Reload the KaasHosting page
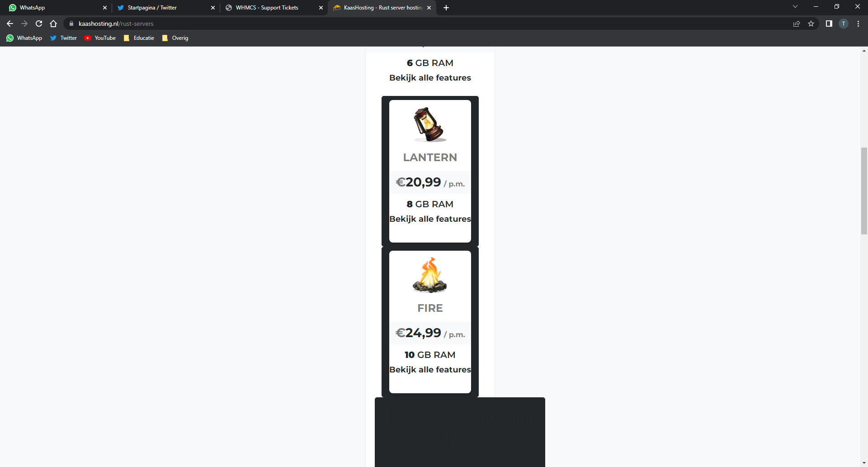 [39, 24]
